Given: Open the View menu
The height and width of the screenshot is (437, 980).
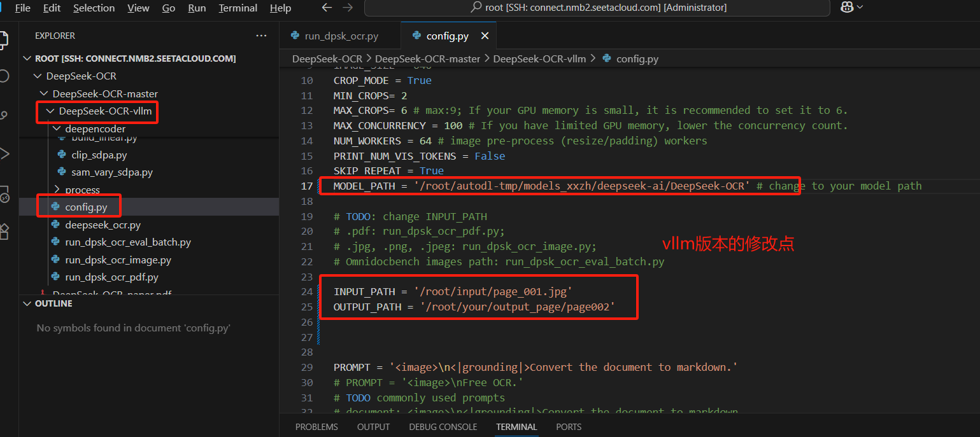Looking at the screenshot, I should pyautogui.click(x=138, y=8).
